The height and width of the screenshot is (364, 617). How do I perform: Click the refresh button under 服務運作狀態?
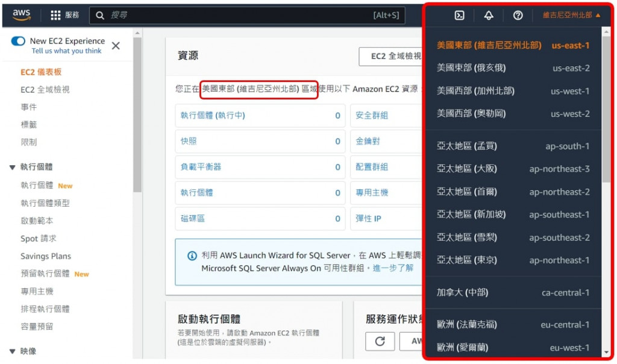380,341
